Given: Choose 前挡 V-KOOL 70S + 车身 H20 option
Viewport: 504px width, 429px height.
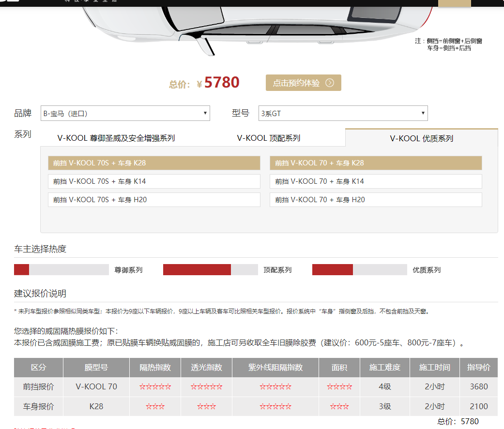Looking at the screenshot, I should tap(154, 200).
